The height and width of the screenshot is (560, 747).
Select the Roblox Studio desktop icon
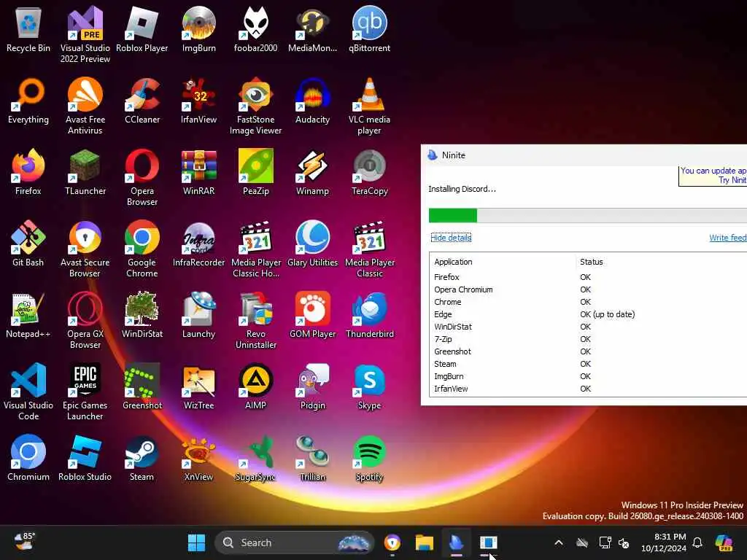[x=85, y=458]
